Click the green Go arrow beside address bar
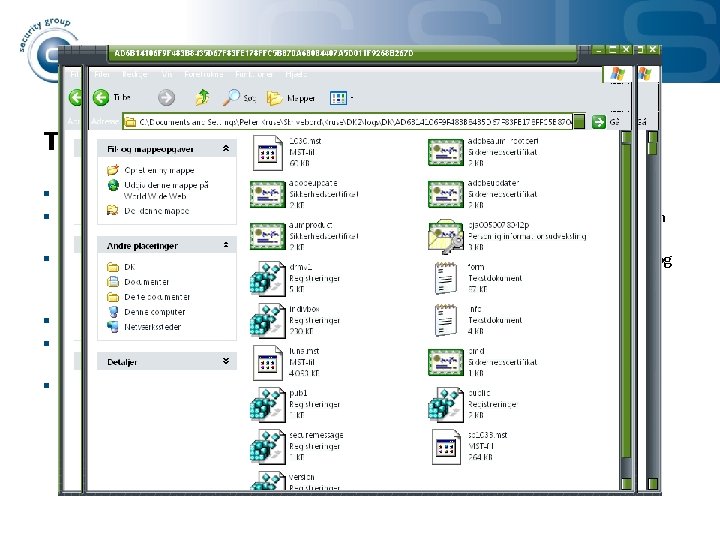The width and height of the screenshot is (720, 540). [x=598, y=122]
